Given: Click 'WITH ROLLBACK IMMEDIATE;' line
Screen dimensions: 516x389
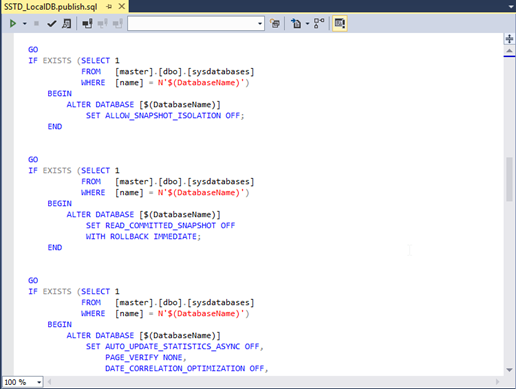Looking at the screenshot, I should tap(143, 237).
